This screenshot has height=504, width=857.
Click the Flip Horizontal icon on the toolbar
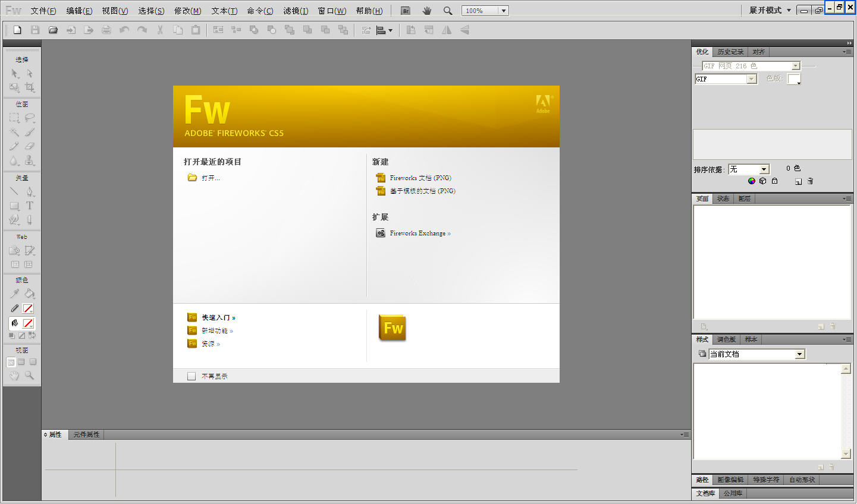447,30
